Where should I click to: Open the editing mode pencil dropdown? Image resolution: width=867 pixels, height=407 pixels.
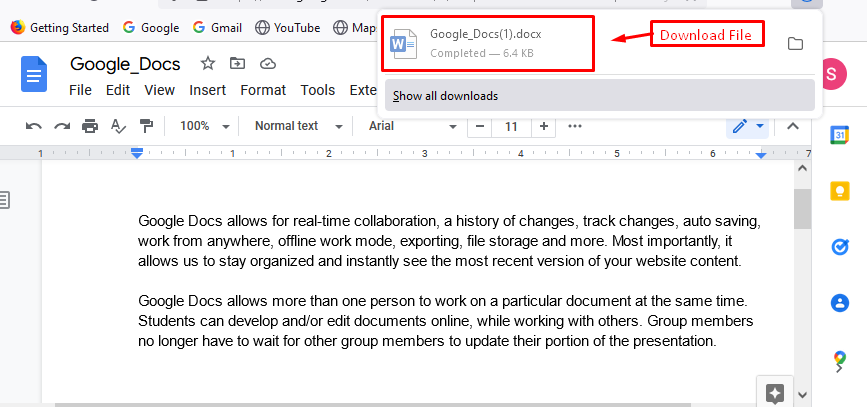click(748, 127)
